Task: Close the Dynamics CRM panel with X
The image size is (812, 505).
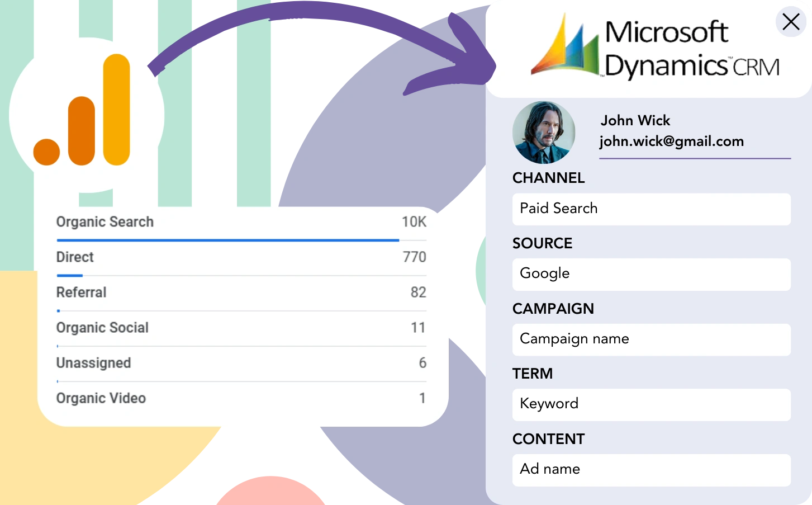Action: [x=791, y=22]
